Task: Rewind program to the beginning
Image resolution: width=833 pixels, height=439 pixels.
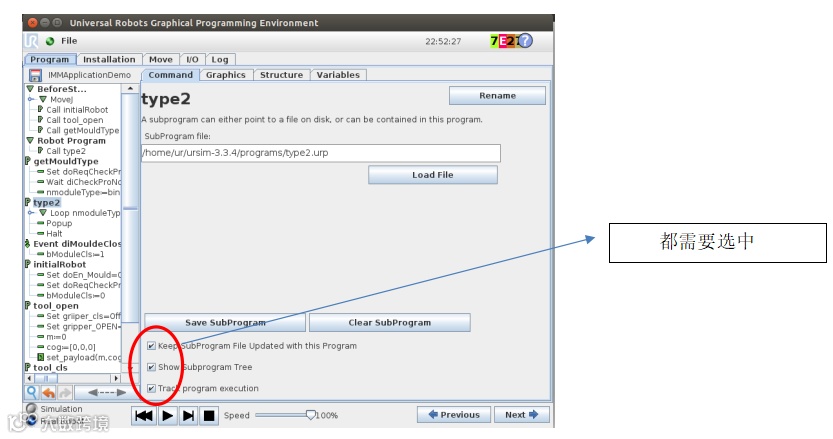Action: (144, 416)
